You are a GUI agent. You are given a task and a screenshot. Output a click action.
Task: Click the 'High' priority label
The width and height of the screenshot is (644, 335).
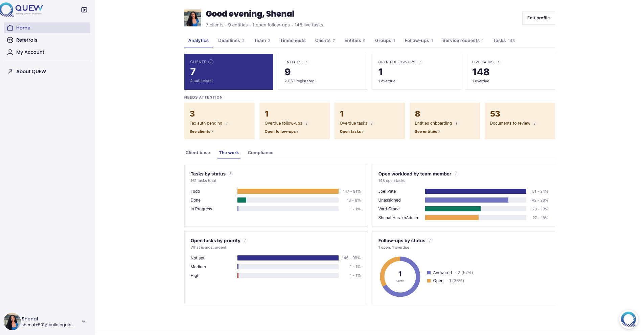(x=195, y=276)
